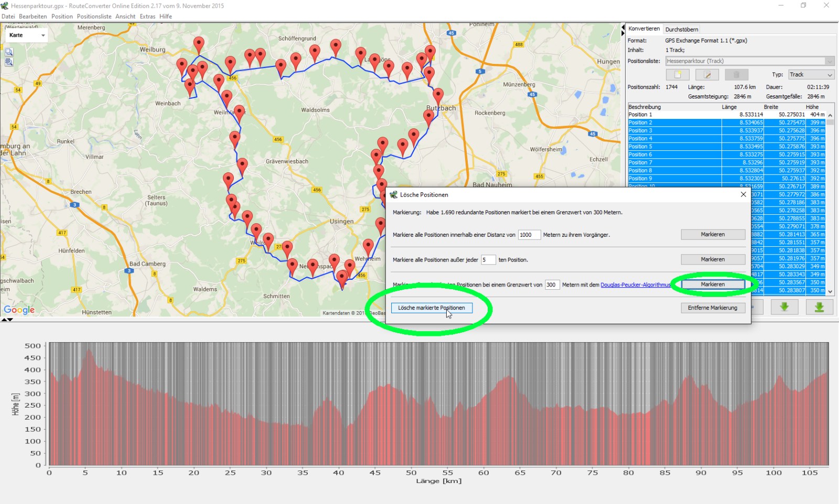Click scroll-down arrow of the position list
This screenshot has width=839, height=504.
[x=830, y=292]
